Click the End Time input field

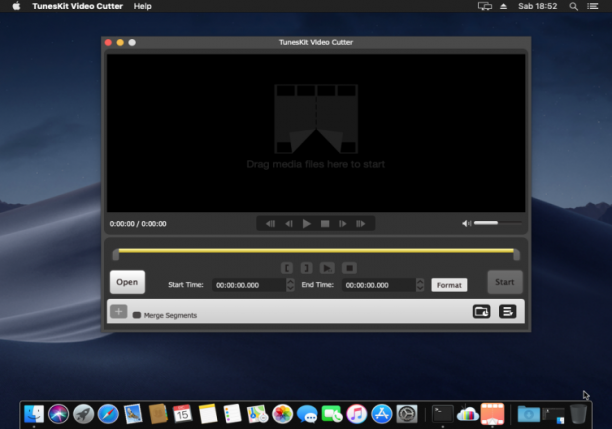pyautogui.click(x=379, y=285)
